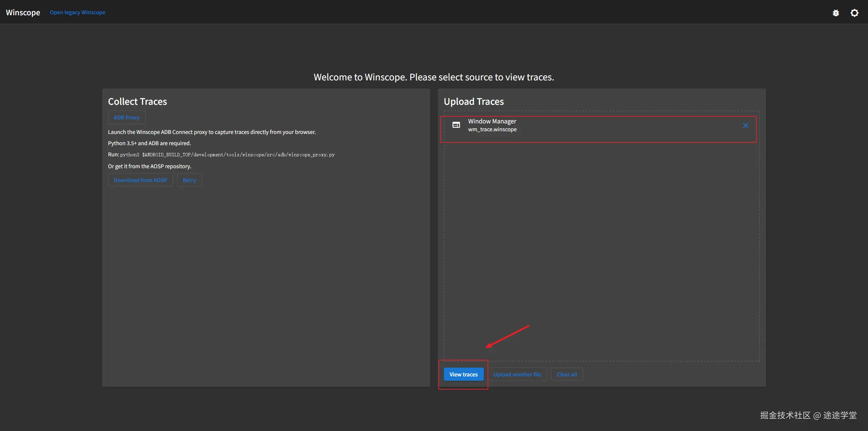This screenshot has height=431, width=868.
Task: Click the bug report icon
Action: [836, 13]
